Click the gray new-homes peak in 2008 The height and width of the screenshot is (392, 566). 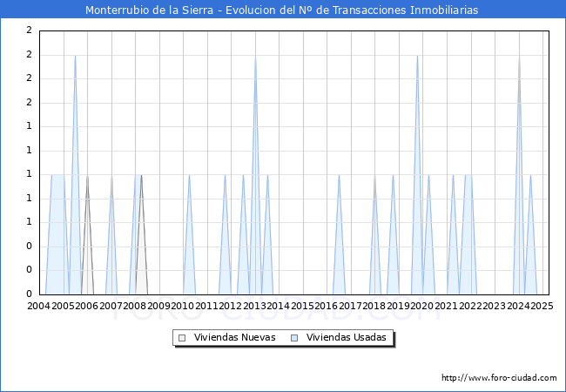click(141, 175)
